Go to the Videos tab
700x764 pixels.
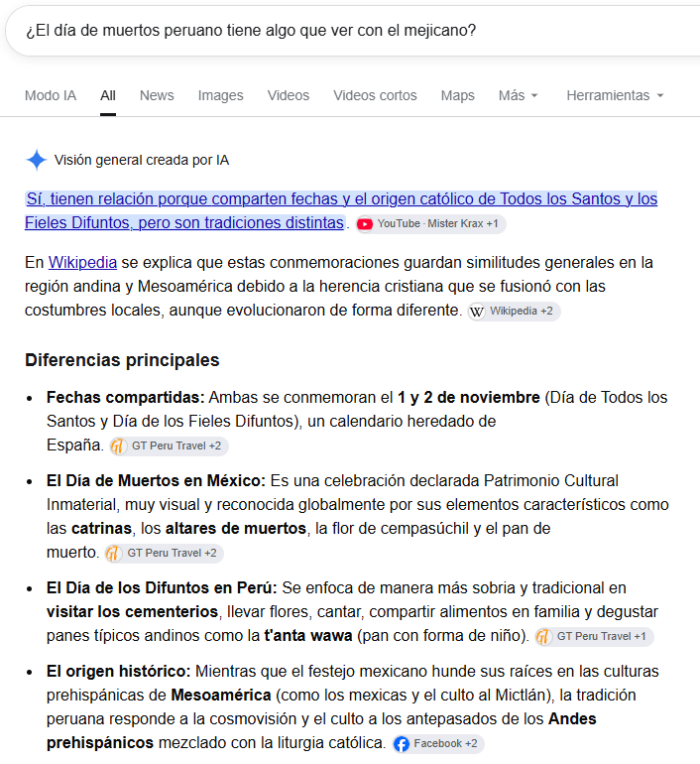[289, 95]
